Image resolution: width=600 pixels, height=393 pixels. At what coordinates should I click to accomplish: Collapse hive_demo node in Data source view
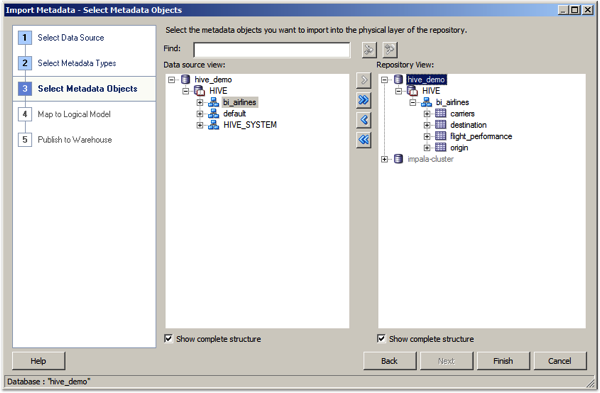click(171, 80)
